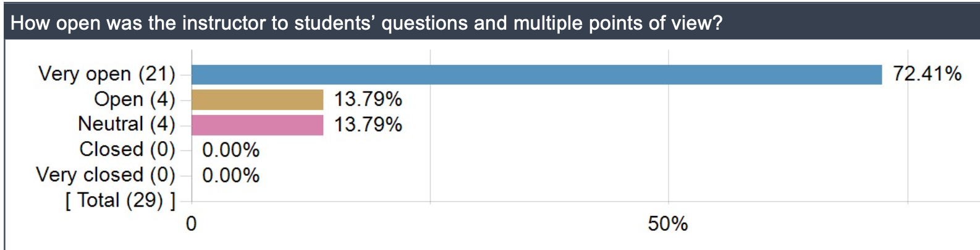
Task: Click the 50% vertical gridline
Action: (669, 126)
